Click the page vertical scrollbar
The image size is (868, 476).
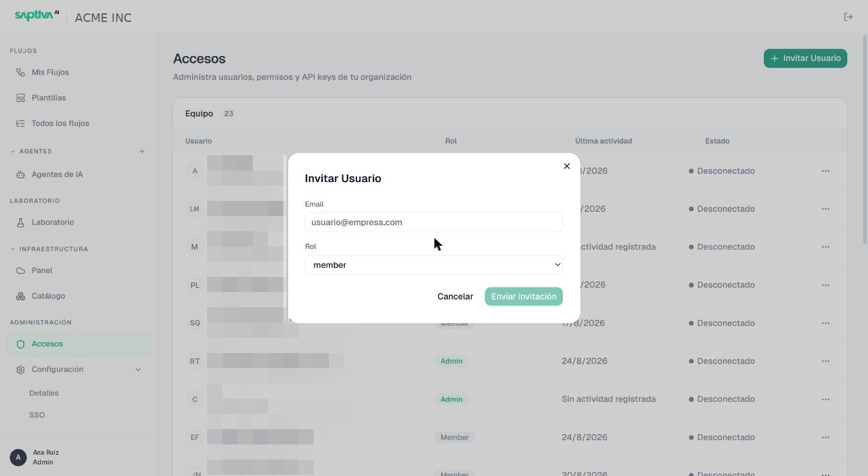(x=865, y=140)
